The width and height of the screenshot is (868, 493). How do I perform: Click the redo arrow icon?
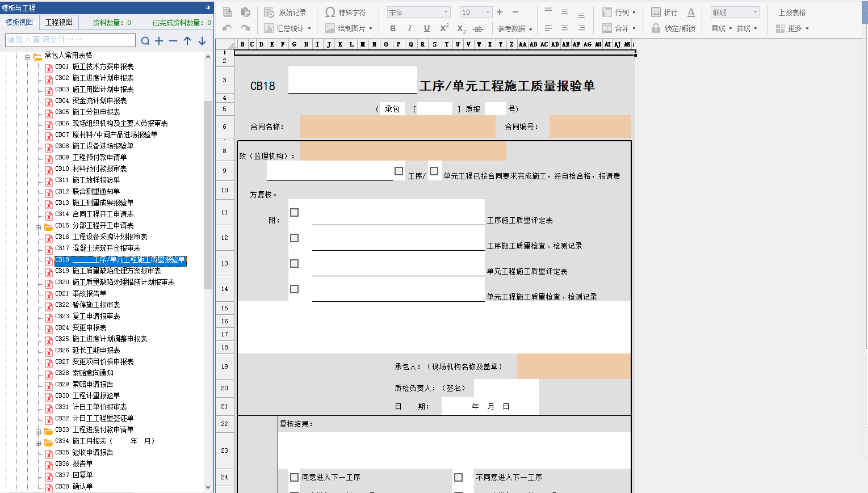(245, 28)
